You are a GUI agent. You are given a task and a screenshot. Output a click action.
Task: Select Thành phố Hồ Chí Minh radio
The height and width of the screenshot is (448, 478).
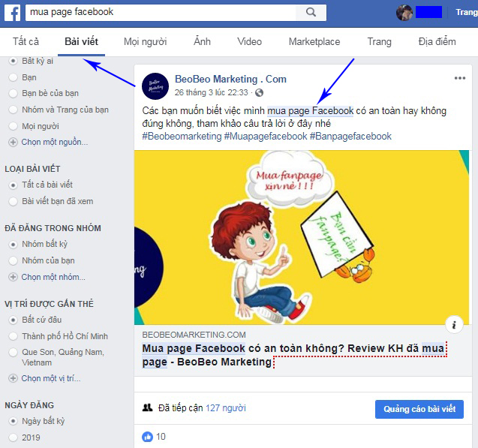tap(13, 336)
